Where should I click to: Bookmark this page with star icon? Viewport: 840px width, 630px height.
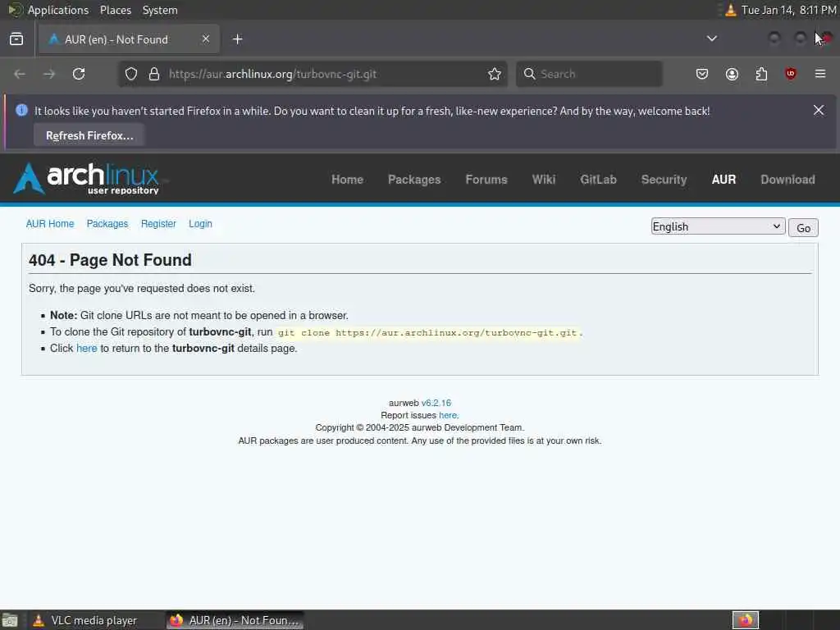coord(495,74)
